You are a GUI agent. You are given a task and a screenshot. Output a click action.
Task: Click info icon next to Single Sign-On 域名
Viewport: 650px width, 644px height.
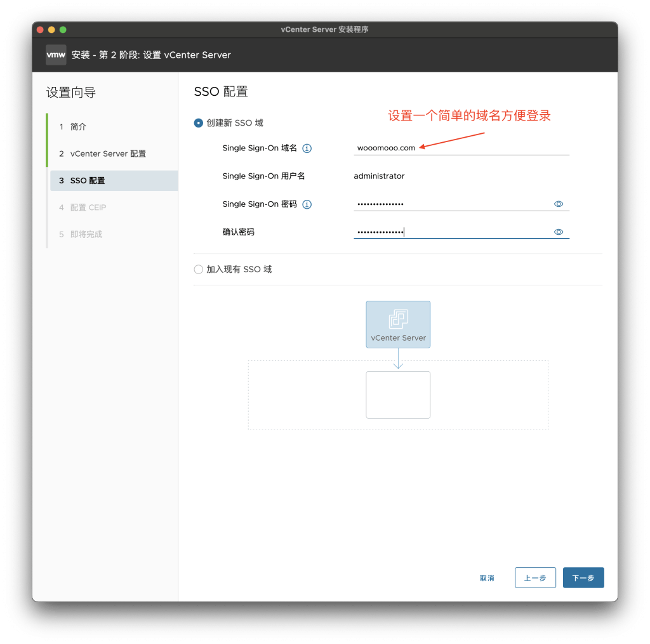(x=307, y=148)
